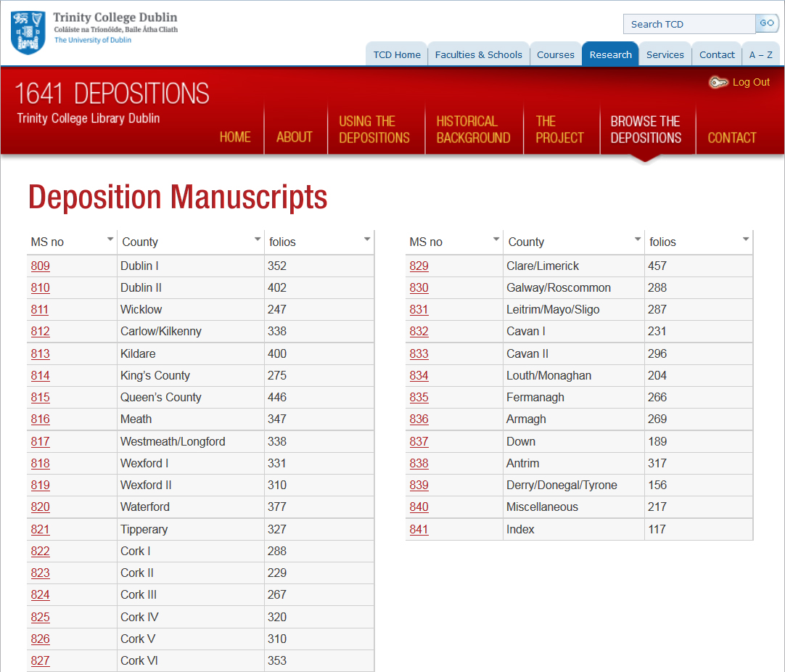Open manuscript 817 link
Screen dimensions: 785x672
click(40, 442)
